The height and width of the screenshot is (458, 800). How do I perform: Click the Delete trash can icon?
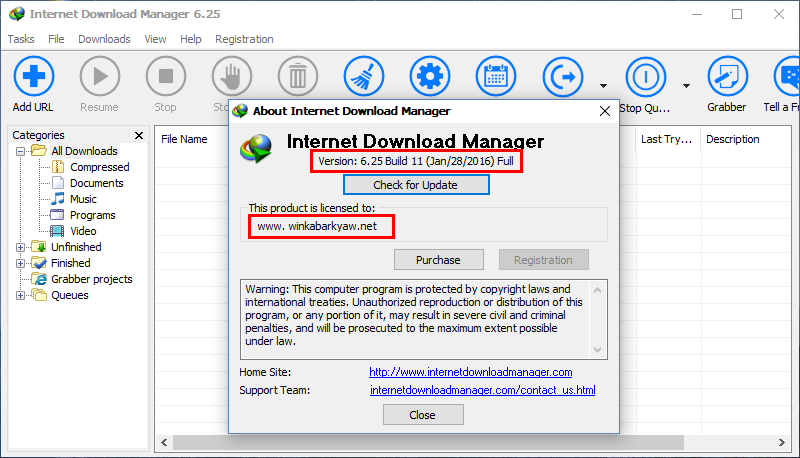[297, 77]
